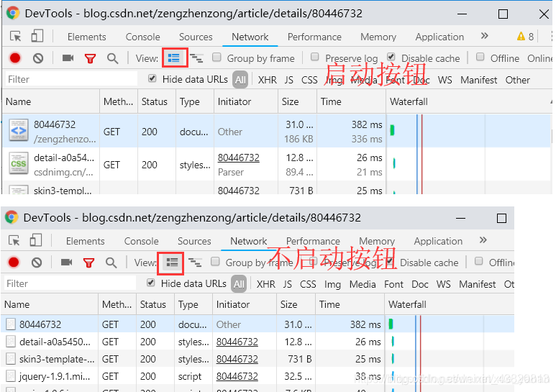Uncheck Hide data URLs in bottom window

pyautogui.click(x=151, y=283)
